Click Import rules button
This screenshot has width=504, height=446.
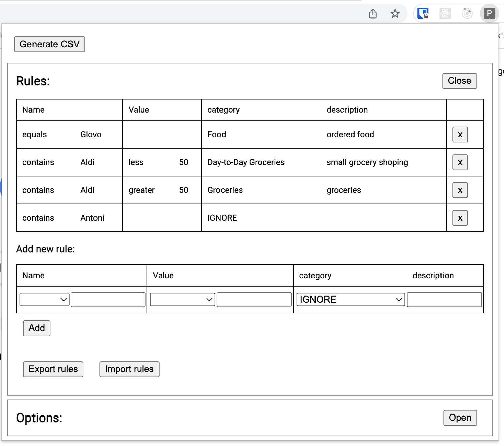point(129,369)
